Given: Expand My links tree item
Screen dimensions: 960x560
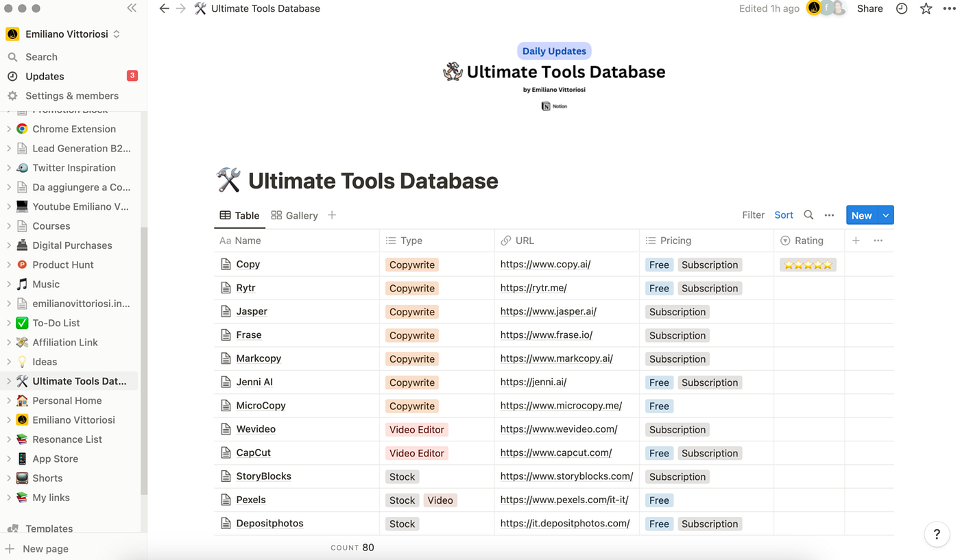Looking at the screenshot, I should (x=9, y=498).
